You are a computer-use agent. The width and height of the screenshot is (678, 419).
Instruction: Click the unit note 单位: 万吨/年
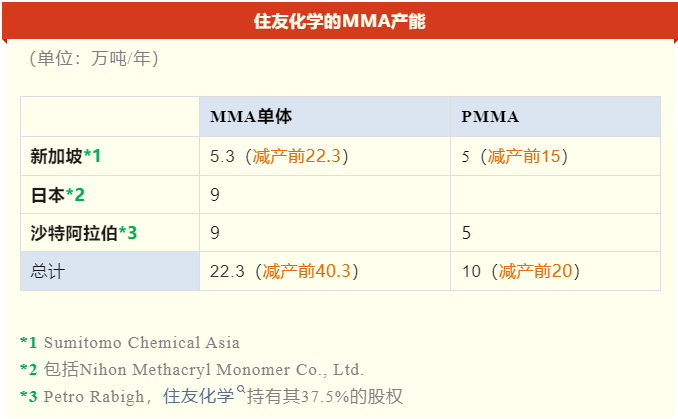click(94, 58)
